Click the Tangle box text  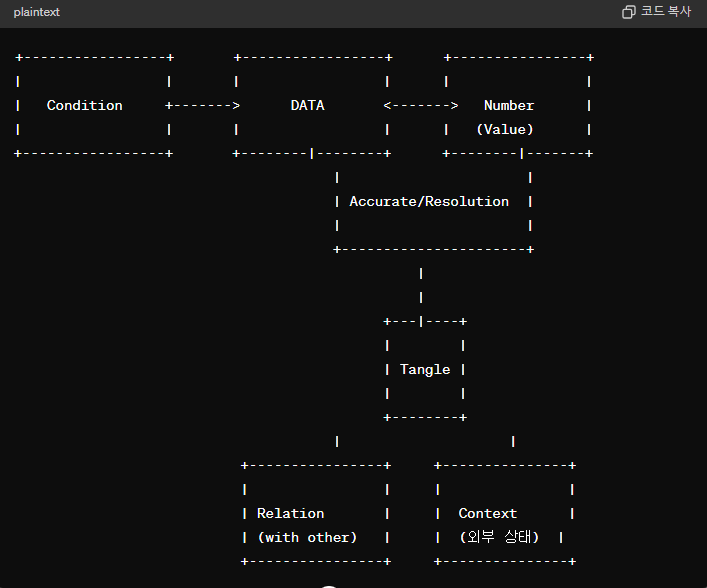[425, 369]
